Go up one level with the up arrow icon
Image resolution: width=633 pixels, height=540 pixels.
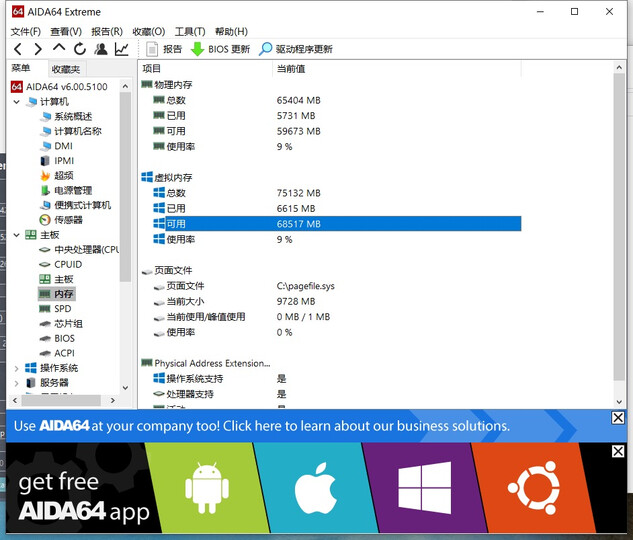pos(59,48)
